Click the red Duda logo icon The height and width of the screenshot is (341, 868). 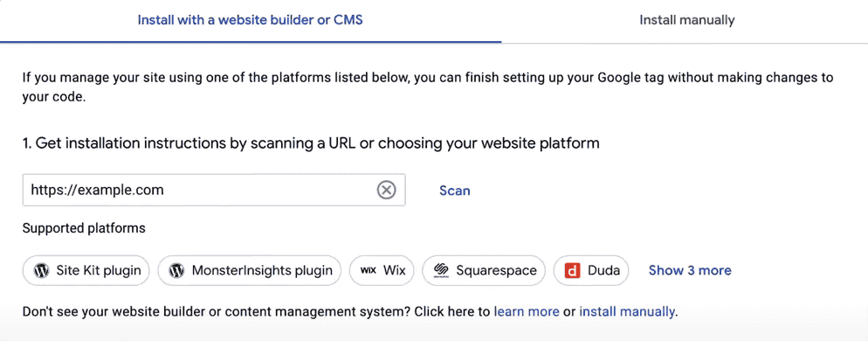click(572, 270)
